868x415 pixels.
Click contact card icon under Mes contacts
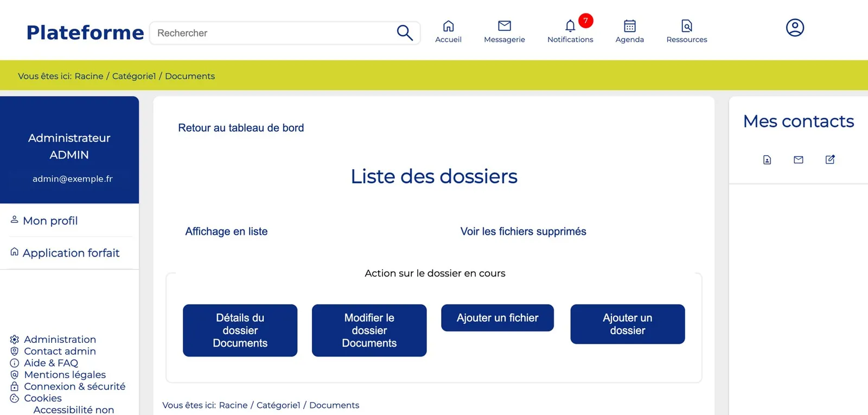767,159
